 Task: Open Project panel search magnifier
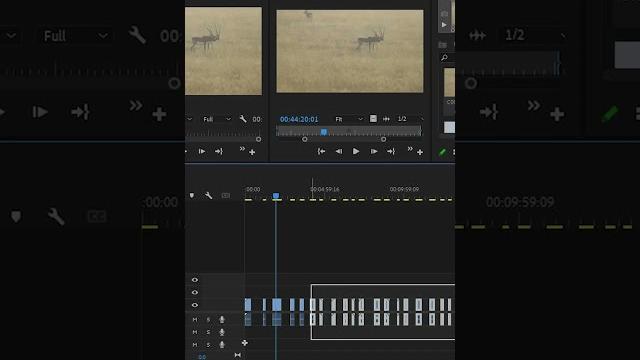(x=444, y=58)
